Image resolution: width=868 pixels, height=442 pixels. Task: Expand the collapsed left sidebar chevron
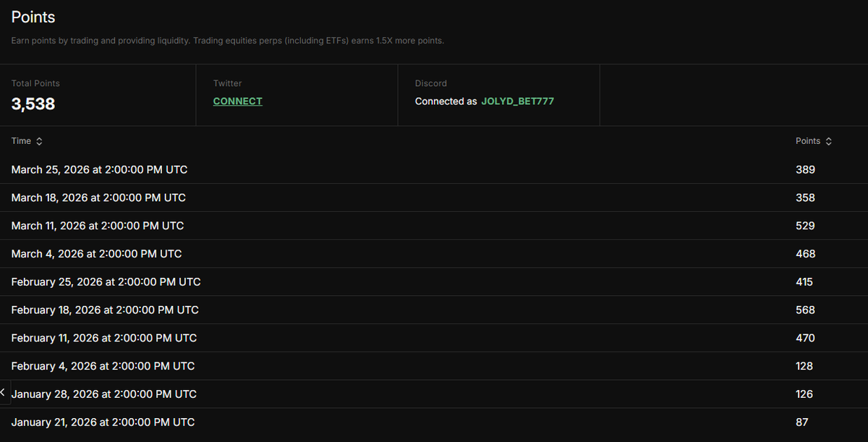pyautogui.click(x=3, y=392)
